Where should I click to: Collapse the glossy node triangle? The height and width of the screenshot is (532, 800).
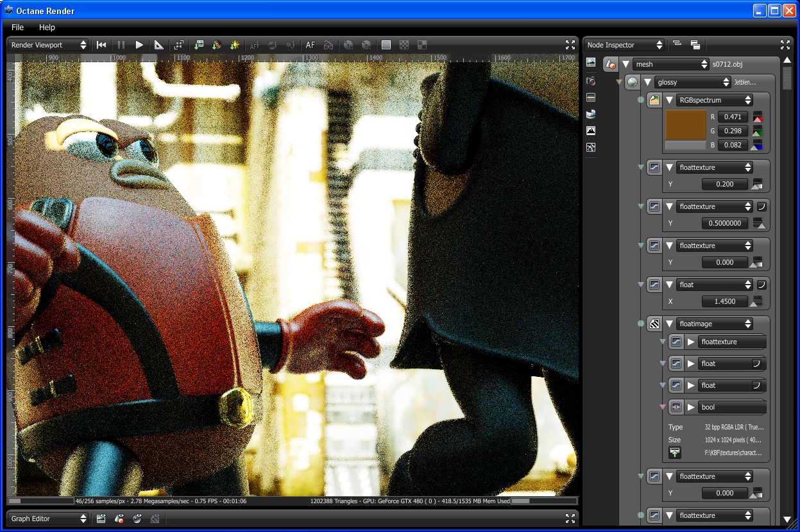coord(648,82)
